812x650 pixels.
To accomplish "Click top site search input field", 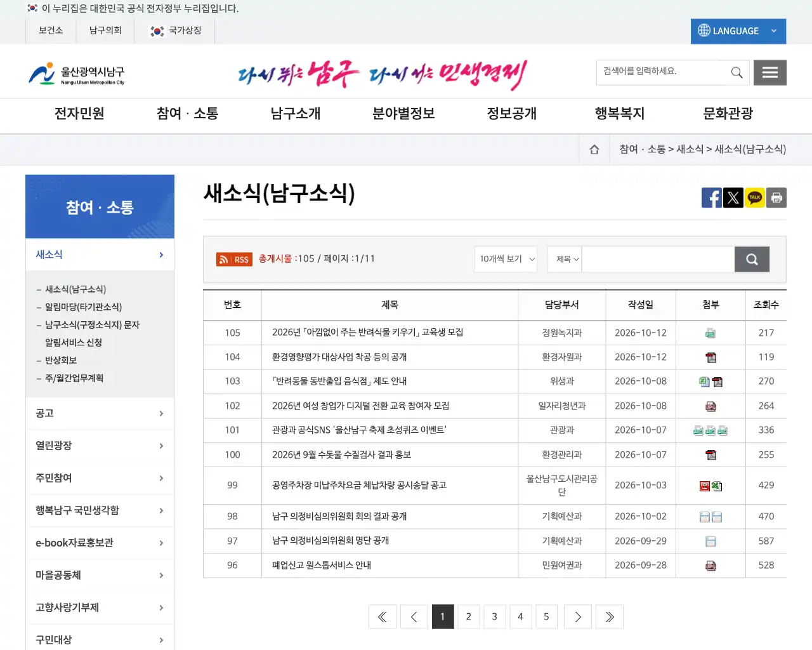I will point(662,72).
